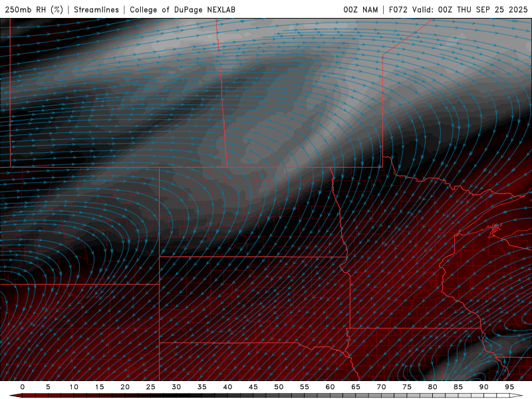
Task: Click the "55" color scale label
Action: click(305, 387)
